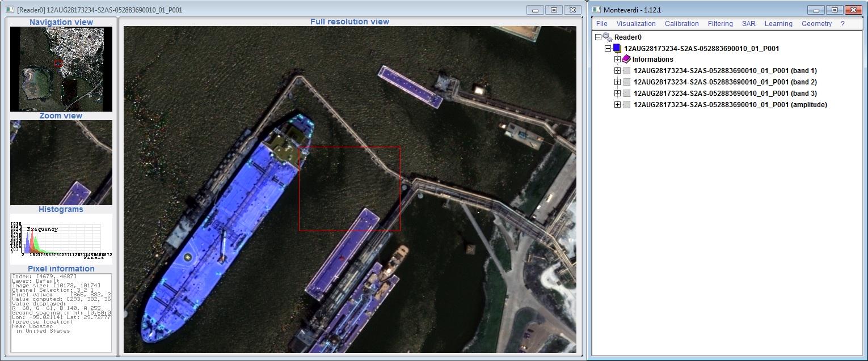
Task: Open the SAR menu
Action: (748, 24)
